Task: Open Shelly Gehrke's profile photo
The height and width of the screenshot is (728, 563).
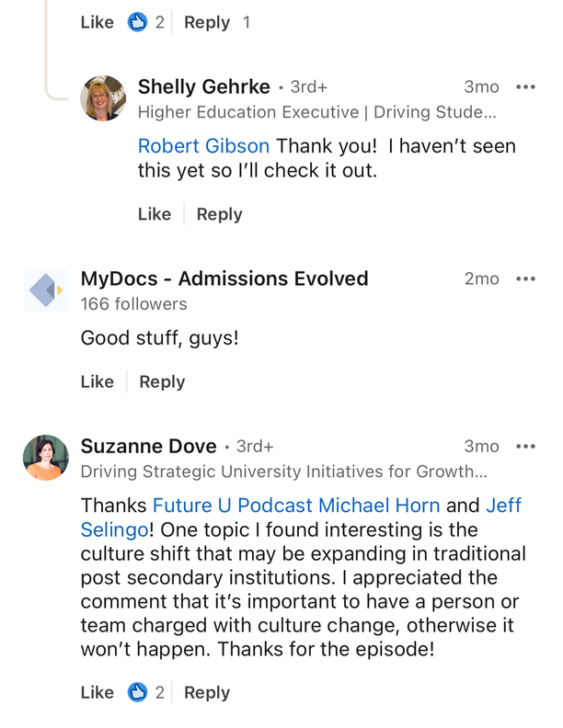Action: click(103, 98)
